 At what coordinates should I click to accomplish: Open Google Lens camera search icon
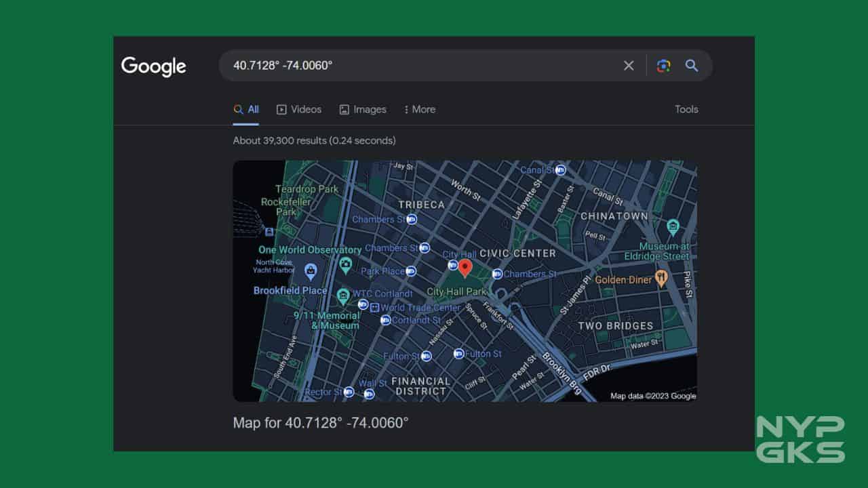663,66
